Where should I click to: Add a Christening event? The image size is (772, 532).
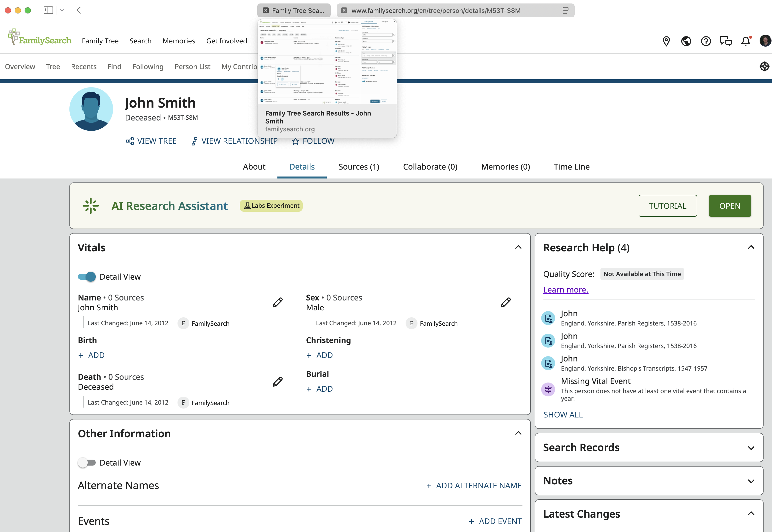pos(319,355)
